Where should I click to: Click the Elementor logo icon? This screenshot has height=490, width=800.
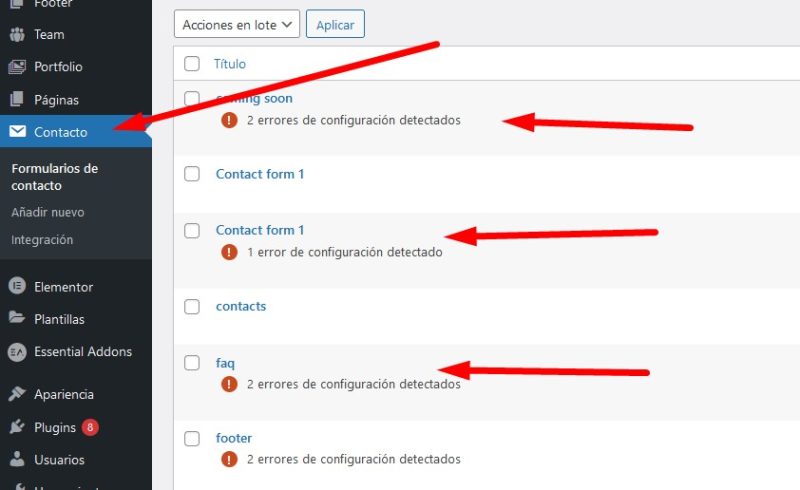[x=16, y=287]
